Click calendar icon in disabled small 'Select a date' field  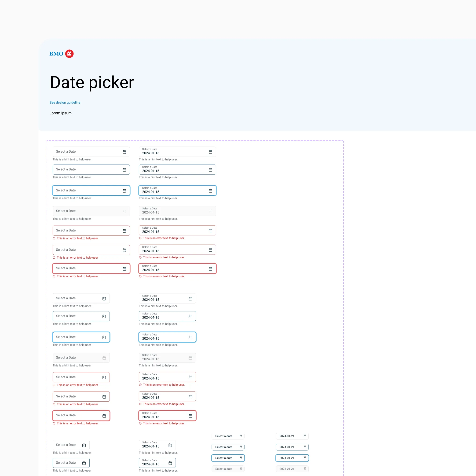click(241, 469)
